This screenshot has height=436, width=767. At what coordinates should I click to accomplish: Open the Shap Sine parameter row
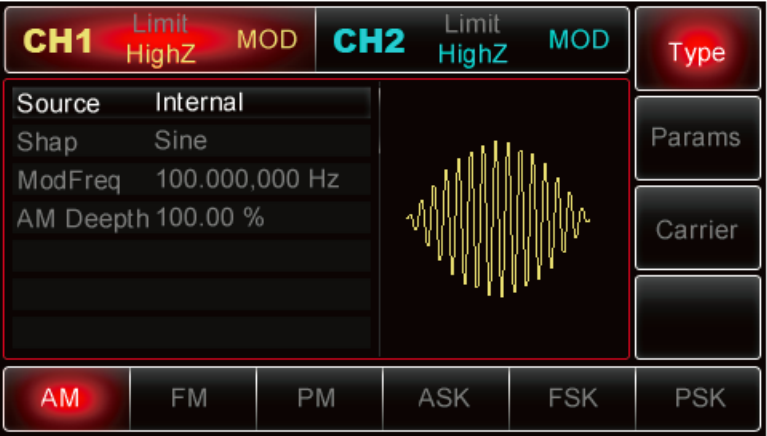pos(190,141)
